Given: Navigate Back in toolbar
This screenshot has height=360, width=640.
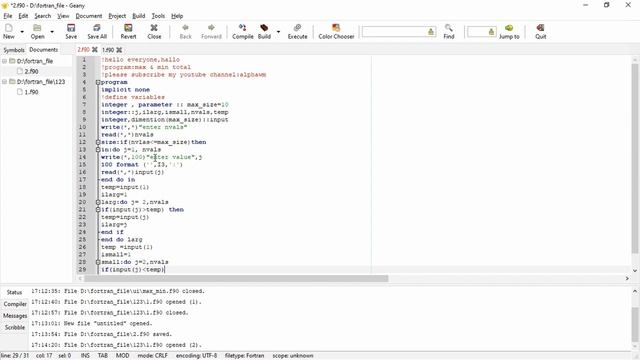Looking at the screenshot, I should pos(185,31).
